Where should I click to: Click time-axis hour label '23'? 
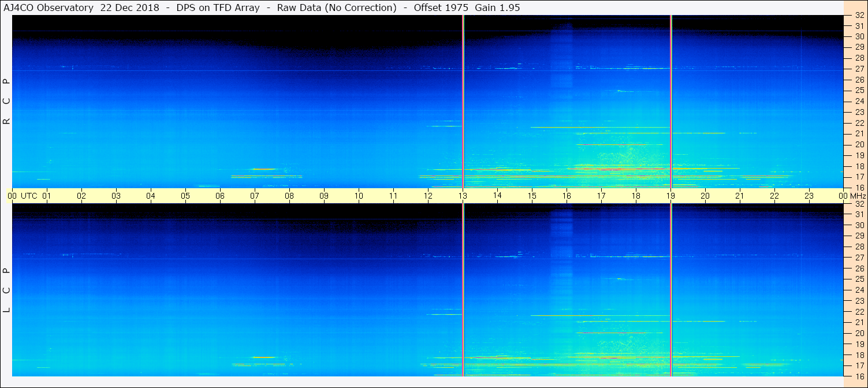(809, 196)
